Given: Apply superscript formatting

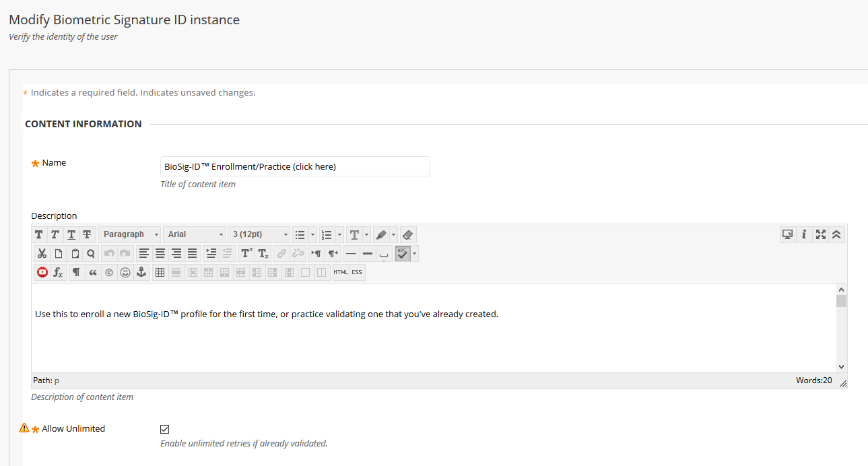Looking at the screenshot, I should 246,254.
